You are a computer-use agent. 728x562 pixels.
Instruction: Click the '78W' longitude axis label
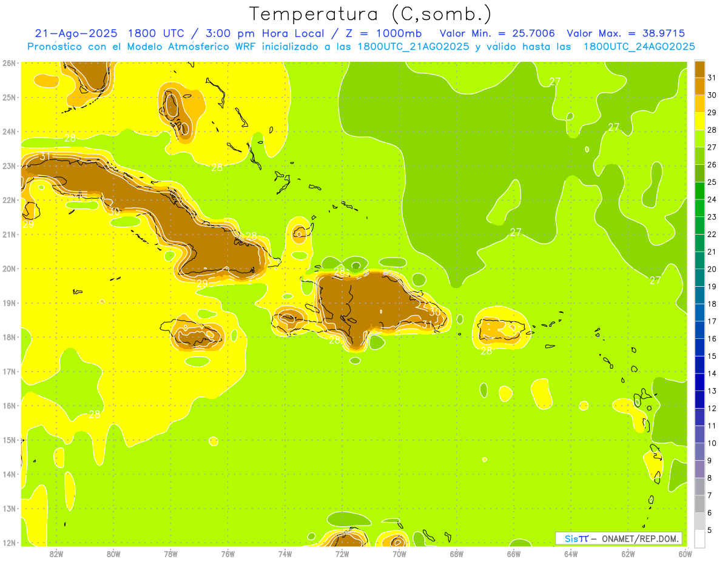tap(171, 554)
